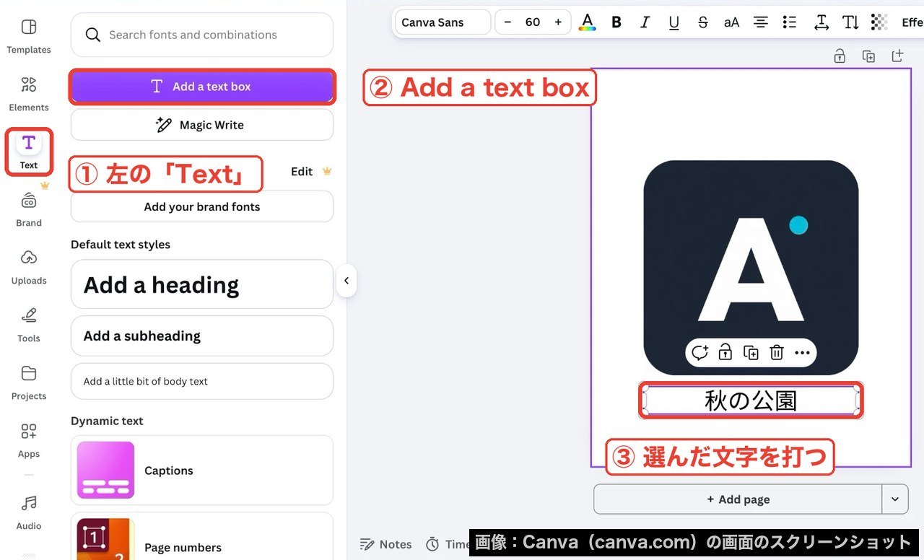Insert the Add a subheading style
Viewport: 924px width, 560px height.
click(x=202, y=336)
